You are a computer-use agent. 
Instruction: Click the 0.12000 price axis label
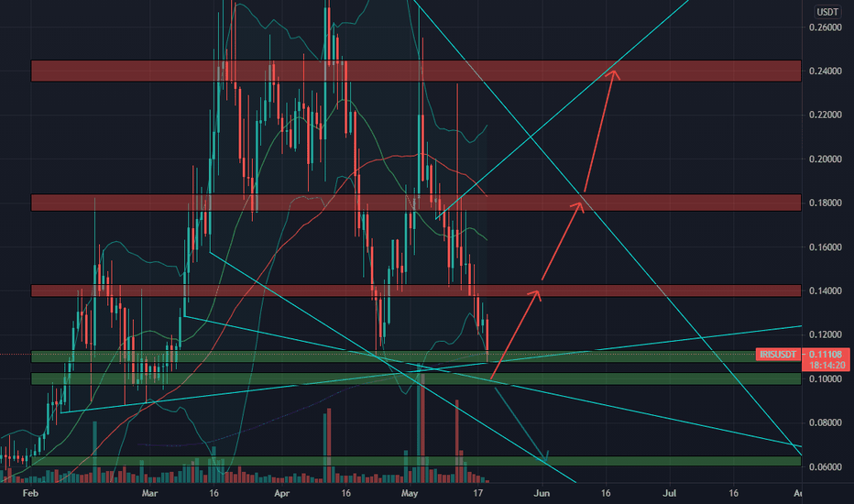click(x=825, y=334)
